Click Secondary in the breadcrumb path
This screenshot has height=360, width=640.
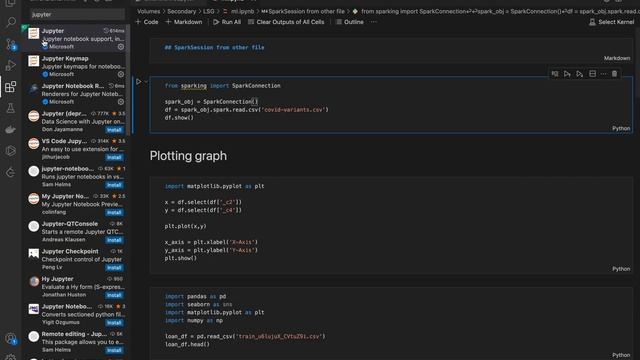coord(181,11)
